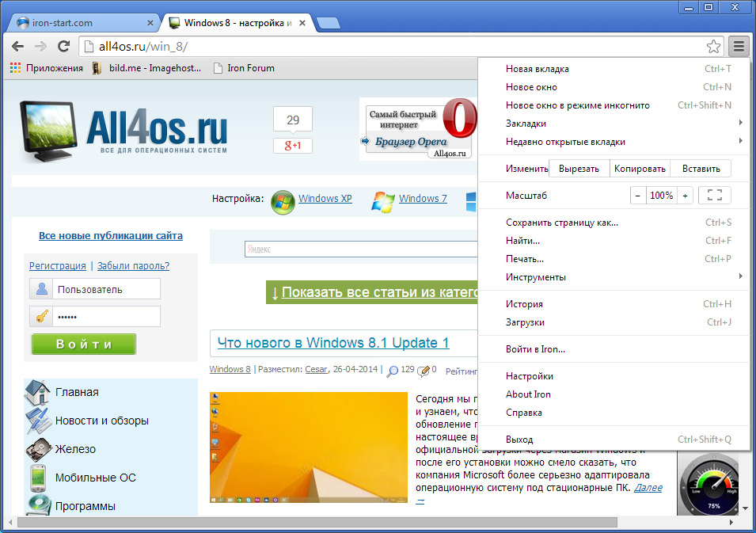Click the address bar URL all4os.ru/win_8/
Viewport: 756px width, 533px height.
tap(143, 46)
